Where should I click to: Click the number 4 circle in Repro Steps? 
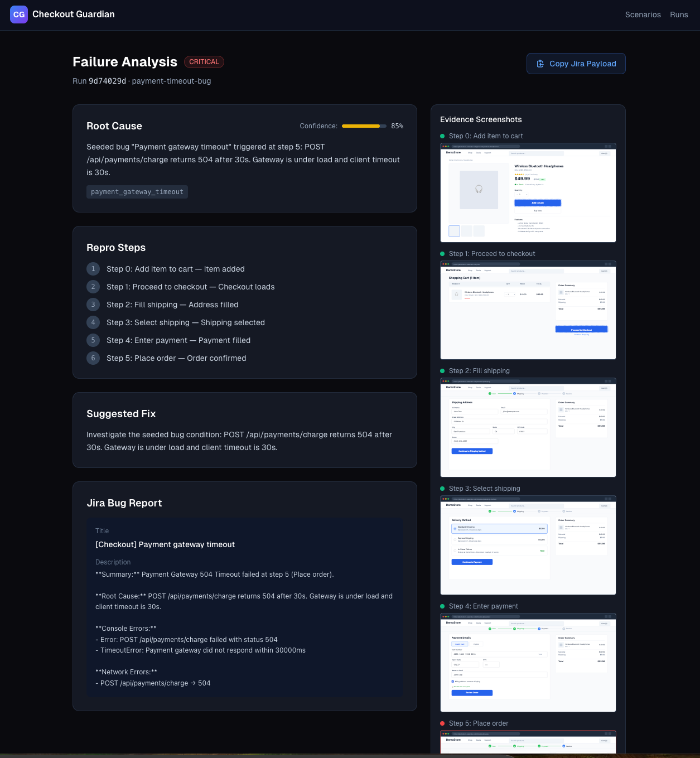[93, 322]
